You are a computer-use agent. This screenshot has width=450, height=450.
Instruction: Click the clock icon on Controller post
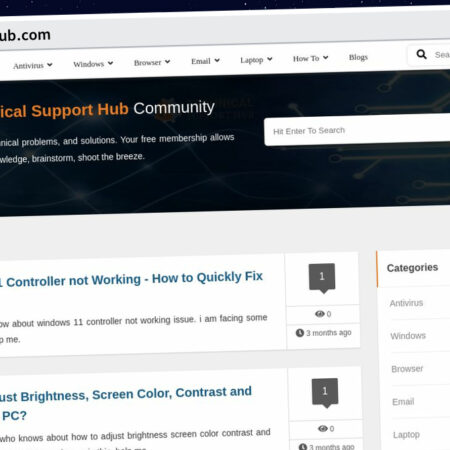tap(300, 333)
